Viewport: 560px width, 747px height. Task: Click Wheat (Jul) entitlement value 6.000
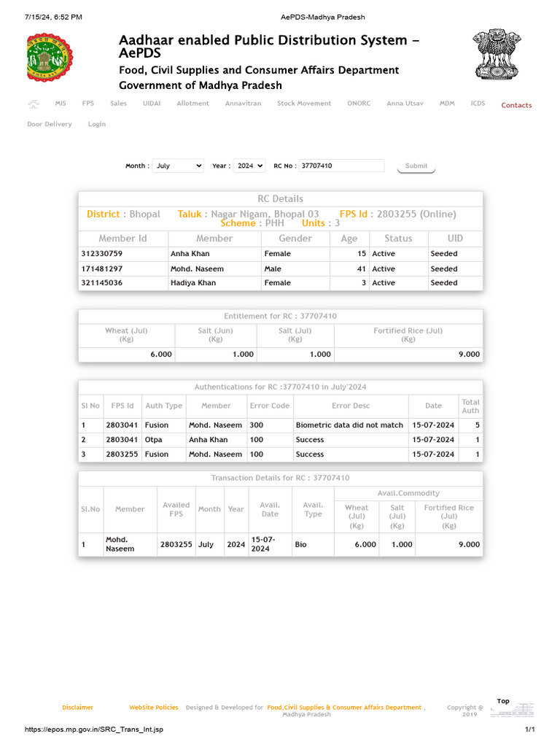161,355
